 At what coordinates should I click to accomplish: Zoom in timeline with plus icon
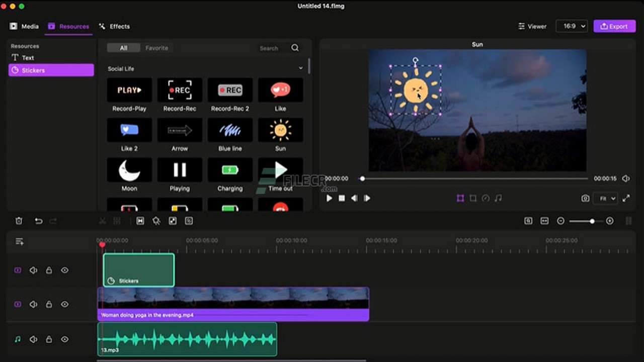[x=609, y=221]
